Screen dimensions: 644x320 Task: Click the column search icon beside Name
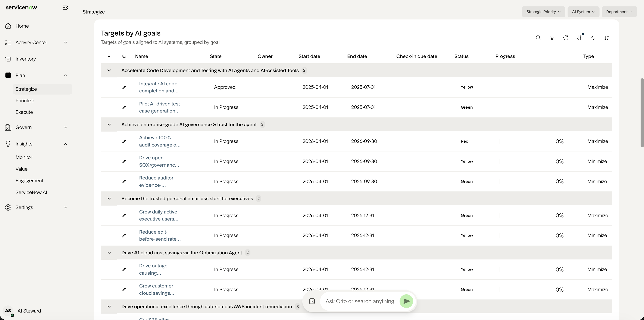pos(124,56)
